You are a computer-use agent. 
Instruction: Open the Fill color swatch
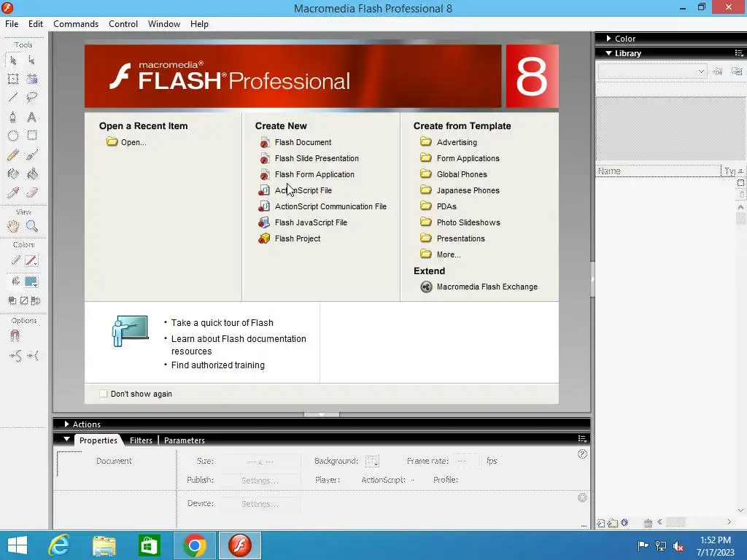[31, 281]
